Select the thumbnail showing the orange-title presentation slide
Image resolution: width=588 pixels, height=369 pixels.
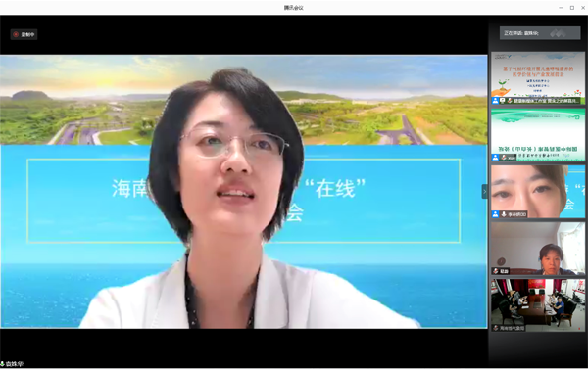[x=538, y=78]
